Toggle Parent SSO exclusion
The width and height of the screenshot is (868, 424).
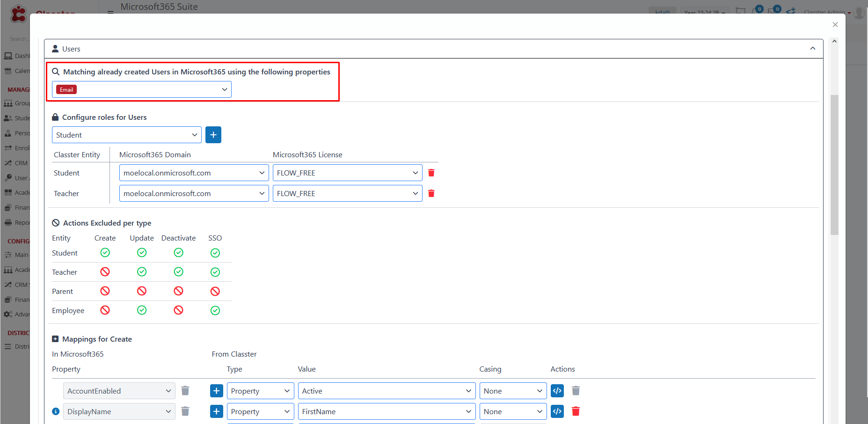point(215,291)
